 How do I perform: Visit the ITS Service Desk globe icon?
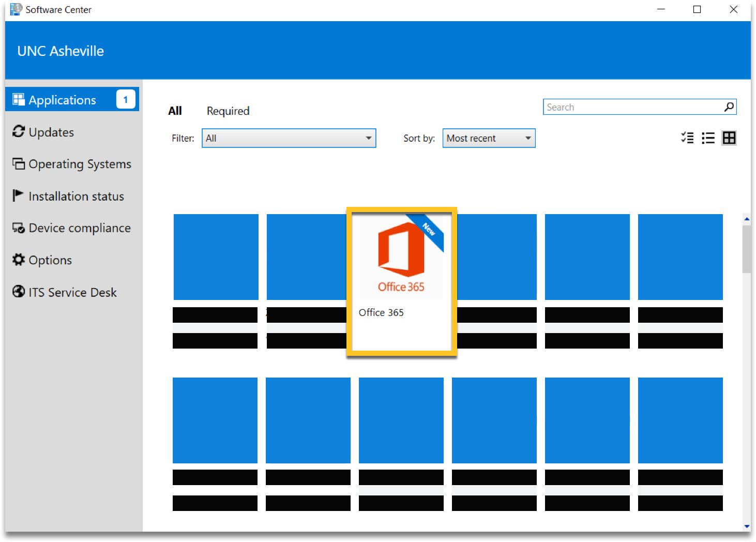point(19,292)
